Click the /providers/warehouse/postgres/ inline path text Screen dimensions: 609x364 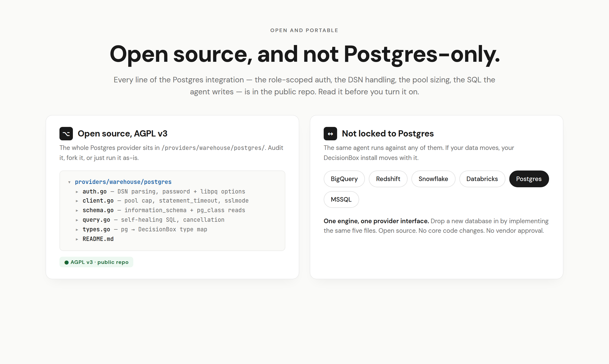[x=213, y=148]
